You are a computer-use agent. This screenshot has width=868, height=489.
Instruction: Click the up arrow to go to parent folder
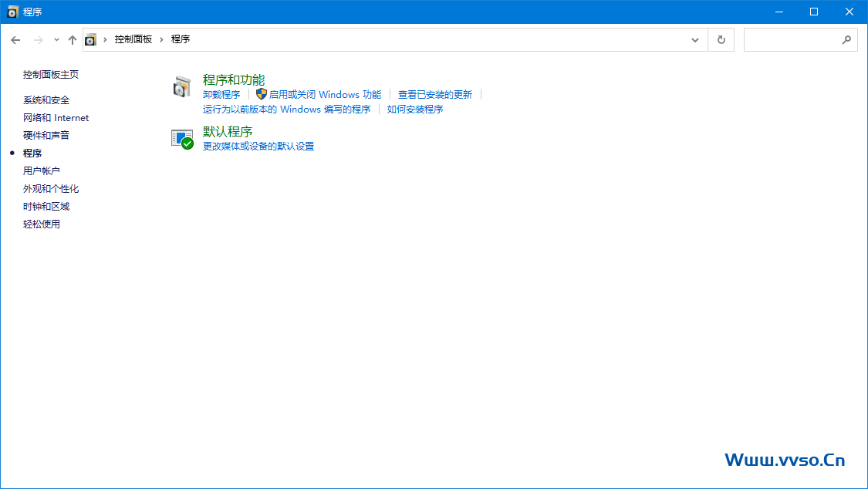point(73,39)
